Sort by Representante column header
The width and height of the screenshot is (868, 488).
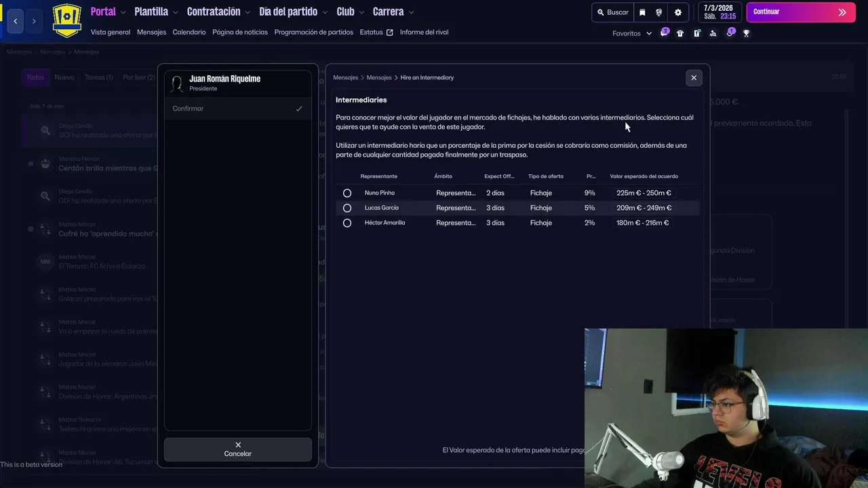pyautogui.click(x=379, y=176)
